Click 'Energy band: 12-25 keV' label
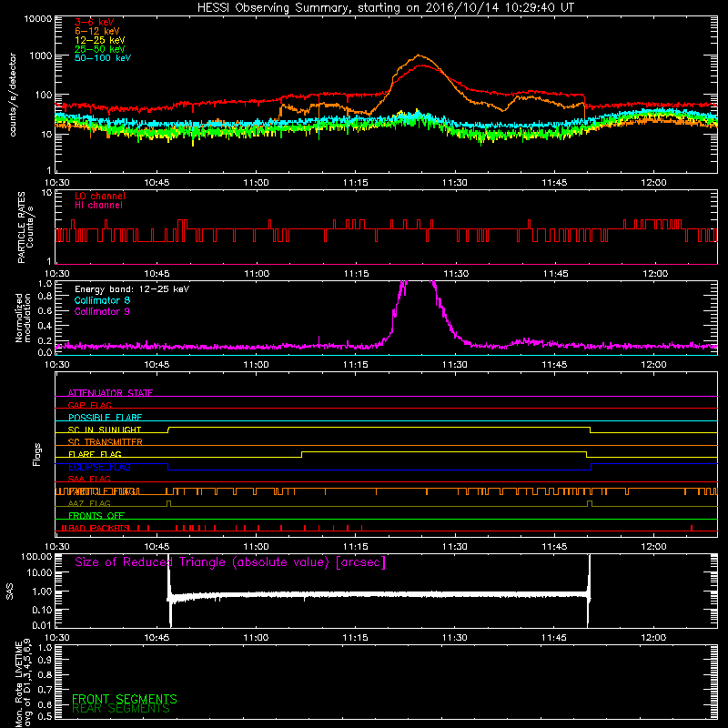 (x=132, y=289)
